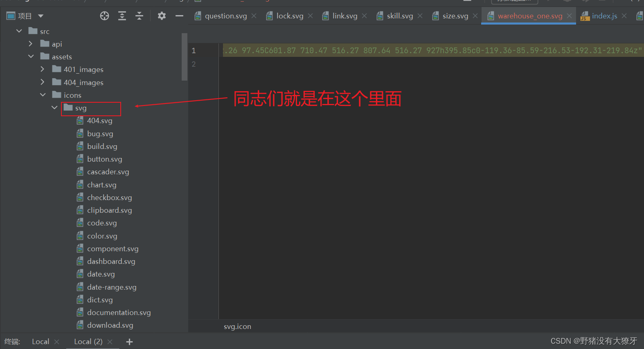Select code.svg file in tree

tap(102, 223)
